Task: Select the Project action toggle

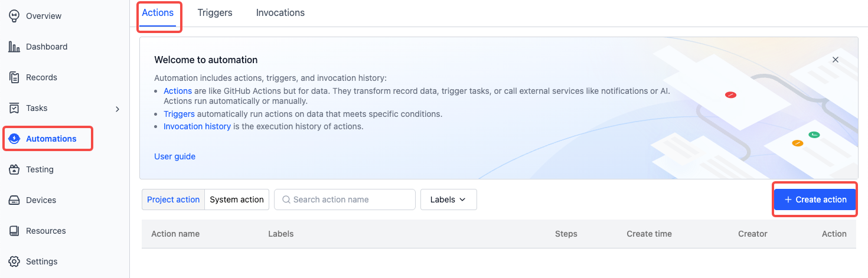Action: point(174,199)
